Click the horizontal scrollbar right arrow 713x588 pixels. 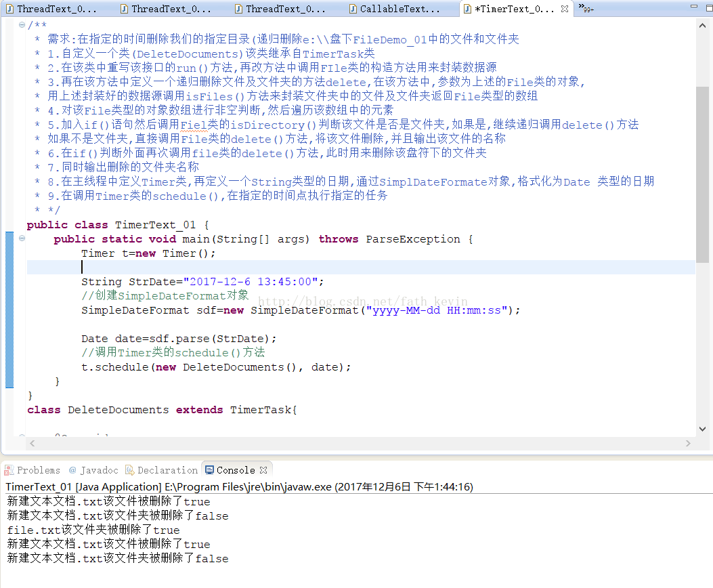tap(688, 443)
